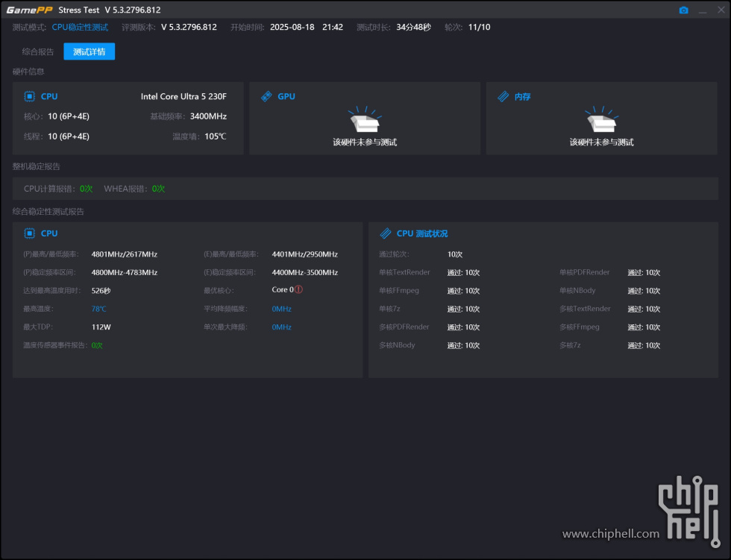This screenshot has height=560, width=731.
Task: Click CPU chip icon in stability report panel
Action: click(29, 233)
